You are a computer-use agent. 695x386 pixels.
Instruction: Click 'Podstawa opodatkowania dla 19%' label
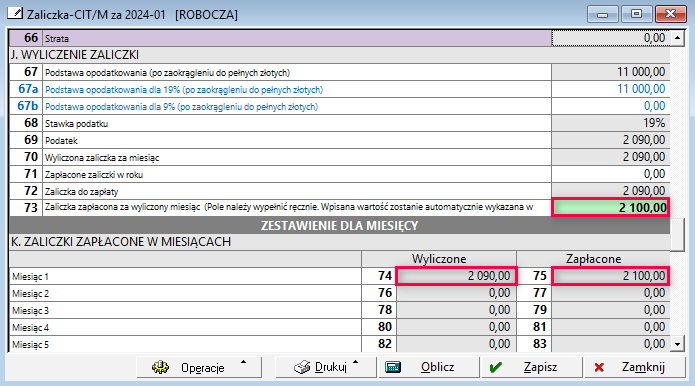tap(184, 90)
